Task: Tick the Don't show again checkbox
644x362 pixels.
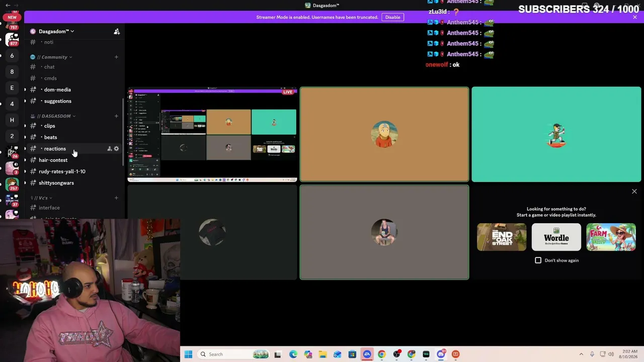Action: [538, 260]
